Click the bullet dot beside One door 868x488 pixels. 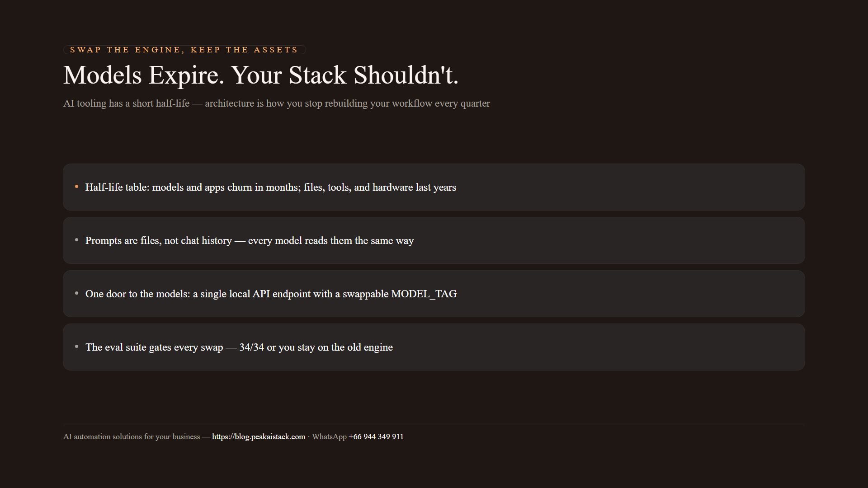click(76, 293)
